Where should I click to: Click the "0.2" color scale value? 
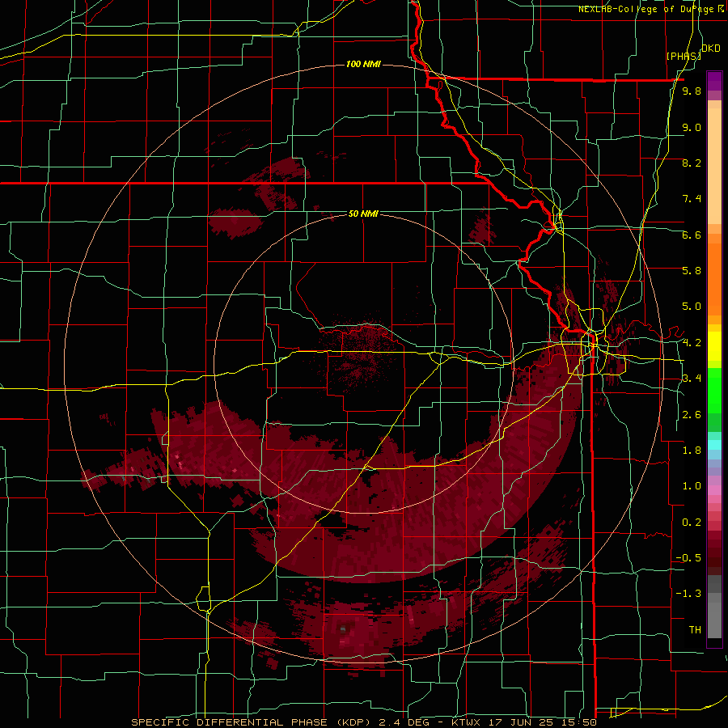[x=692, y=523]
